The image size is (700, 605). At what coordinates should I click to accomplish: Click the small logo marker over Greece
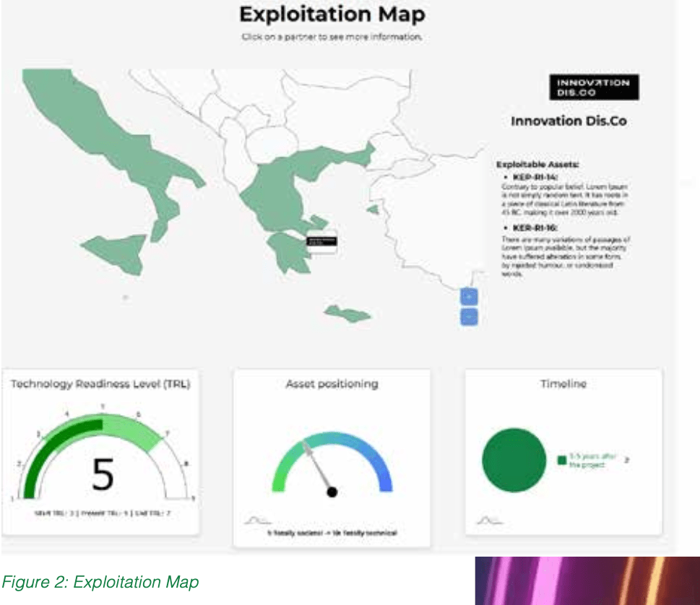coord(321,243)
